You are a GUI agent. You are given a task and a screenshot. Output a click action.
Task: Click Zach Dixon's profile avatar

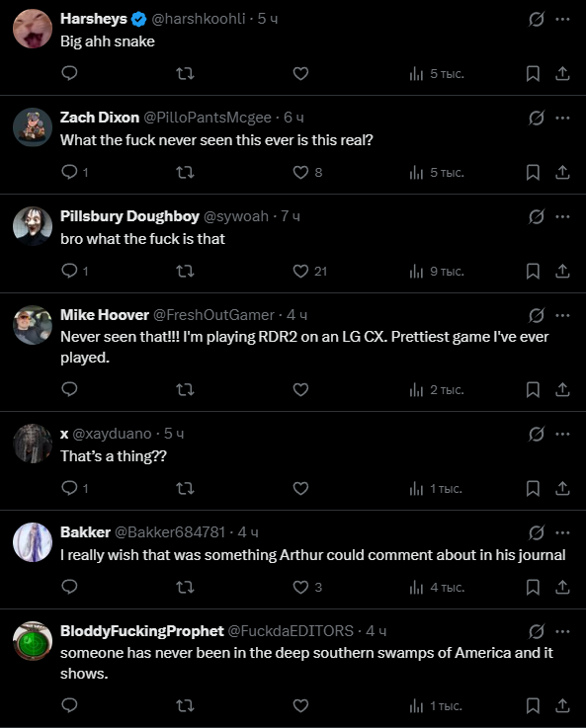point(33,127)
